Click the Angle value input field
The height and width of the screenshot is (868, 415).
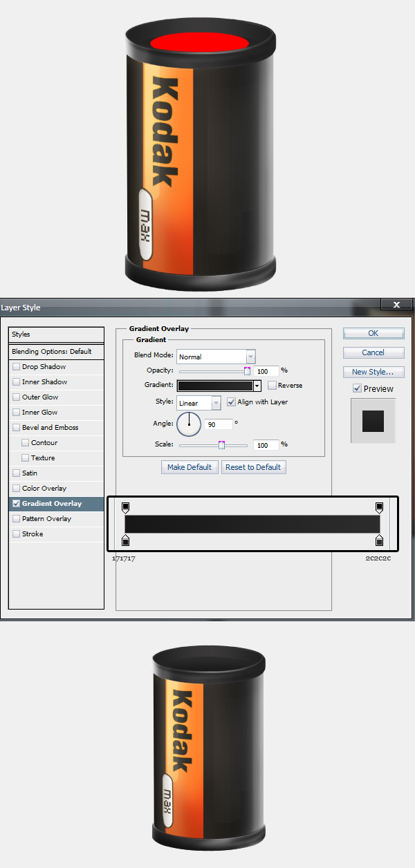coord(219,424)
